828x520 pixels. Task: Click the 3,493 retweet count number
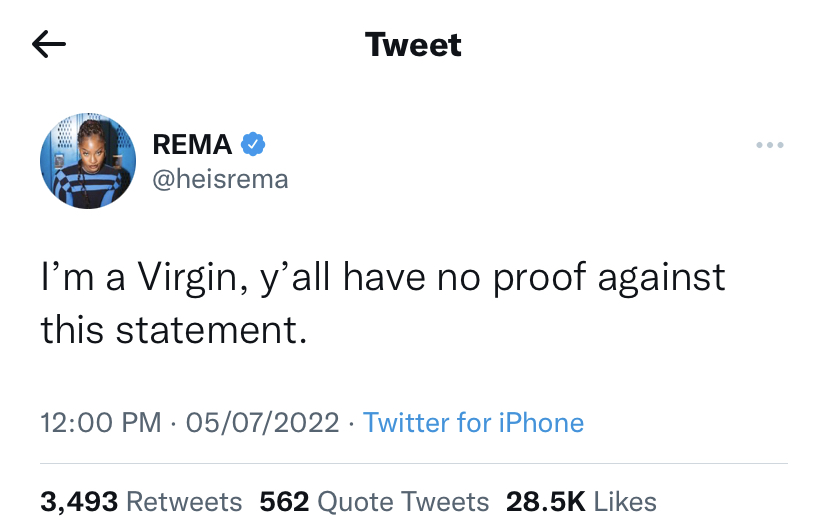(79, 501)
